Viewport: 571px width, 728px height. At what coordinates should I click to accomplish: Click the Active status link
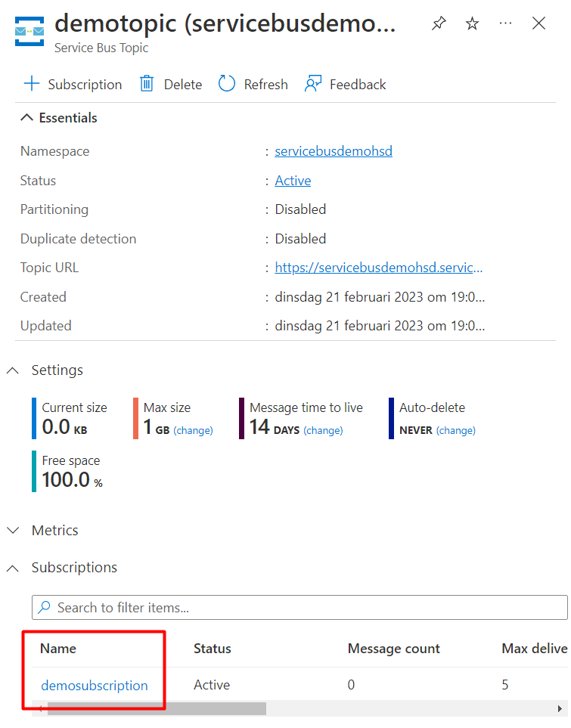(293, 181)
